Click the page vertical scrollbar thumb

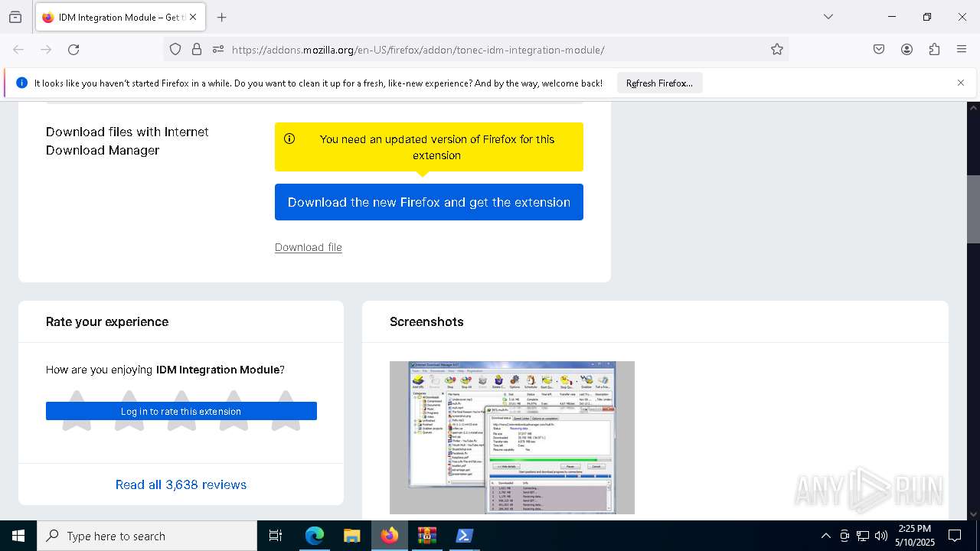pos(973,209)
